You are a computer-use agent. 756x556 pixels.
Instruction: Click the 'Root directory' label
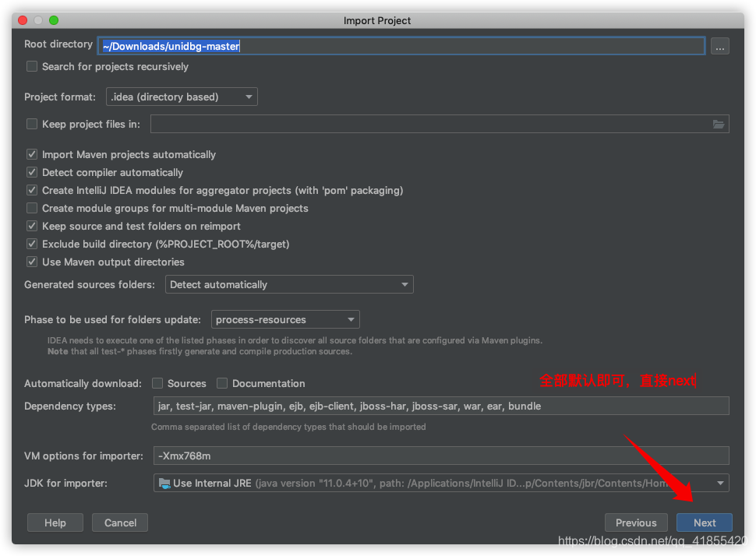[58, 44]
